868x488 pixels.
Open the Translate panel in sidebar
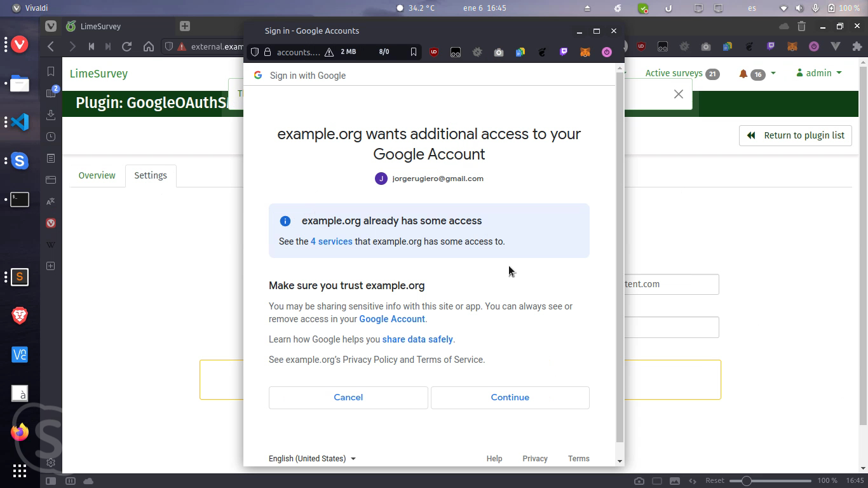(x=51, y=201)
